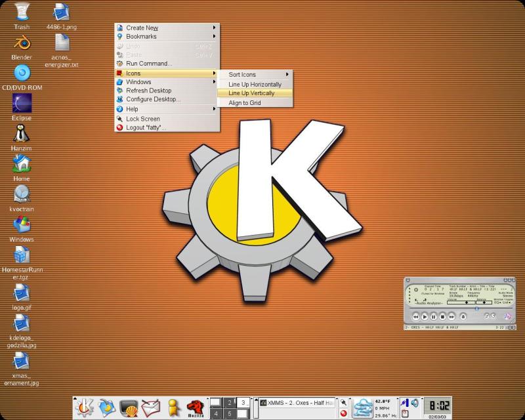Open the blue desktop access icon in panel

(x=107, y=408)
